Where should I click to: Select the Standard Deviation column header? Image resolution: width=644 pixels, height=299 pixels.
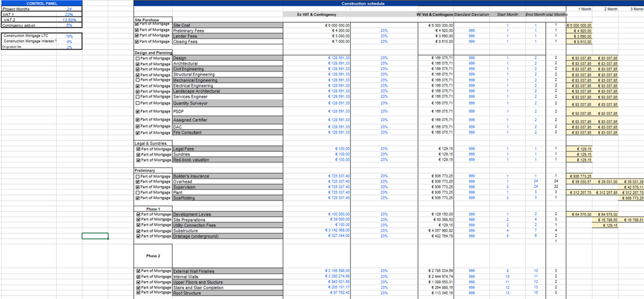[472, 15]
